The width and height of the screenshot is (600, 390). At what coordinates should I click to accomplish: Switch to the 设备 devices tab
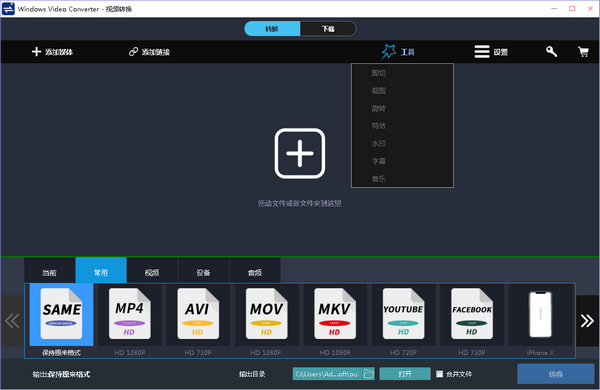point(203,272)
